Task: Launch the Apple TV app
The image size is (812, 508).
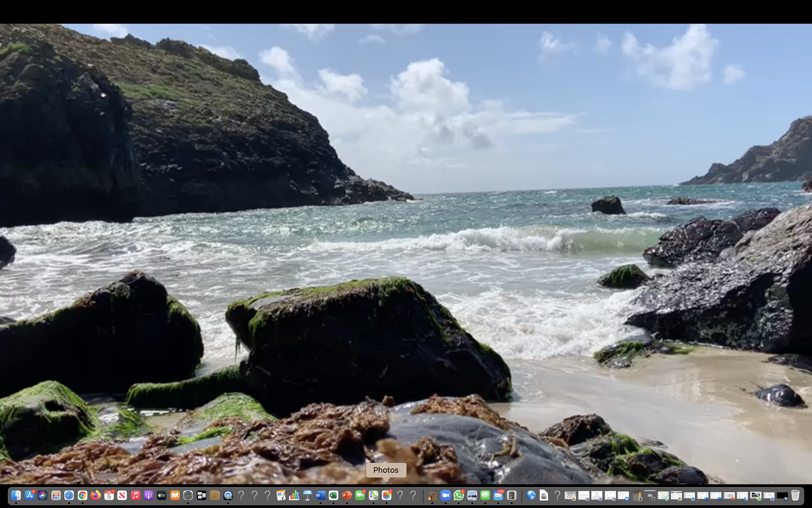Action: pyautogui.click(x=161, y=495)
